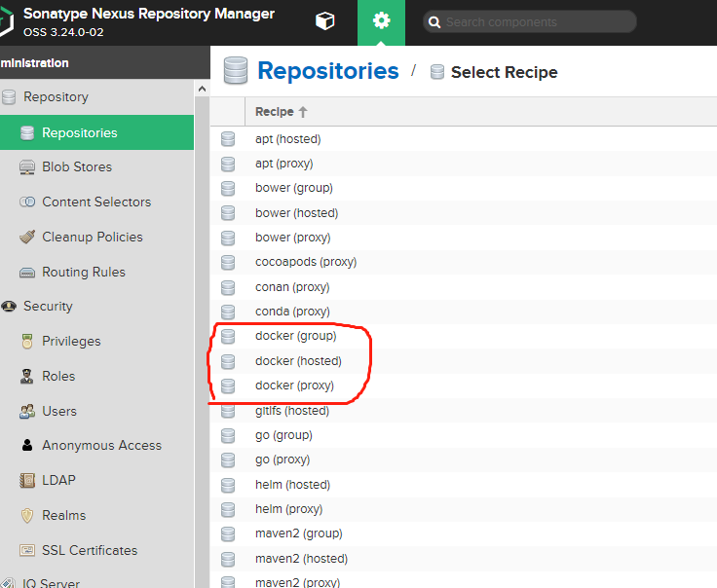Click the search magnifier icon
The width and height of the screenshot is (717, 588).
pos(434,22)
